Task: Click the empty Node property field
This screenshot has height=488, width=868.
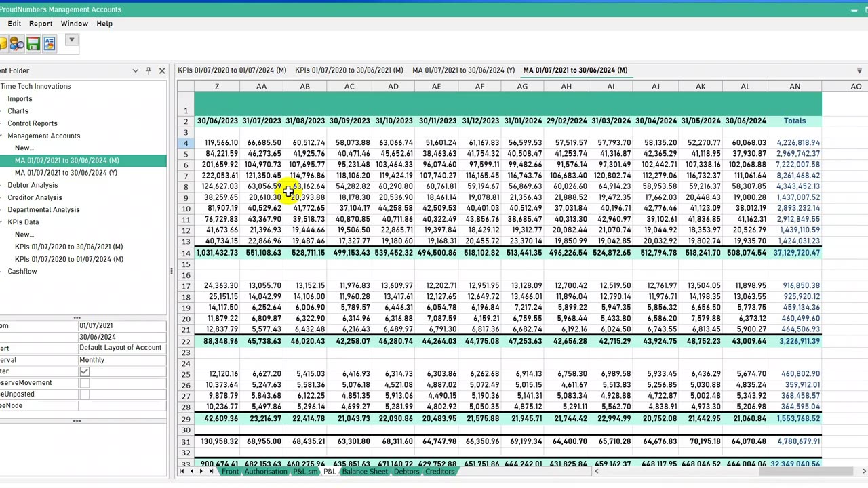Action: [122, 405]
